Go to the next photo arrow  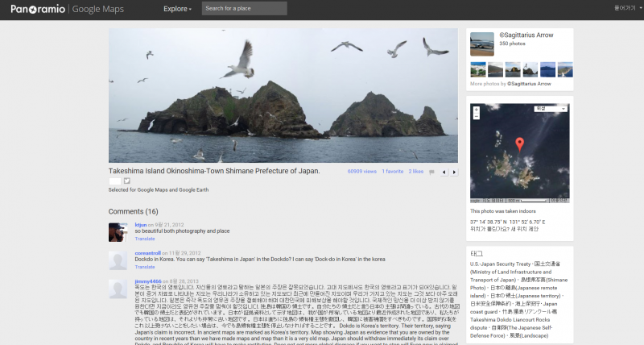tap(454, 172)
